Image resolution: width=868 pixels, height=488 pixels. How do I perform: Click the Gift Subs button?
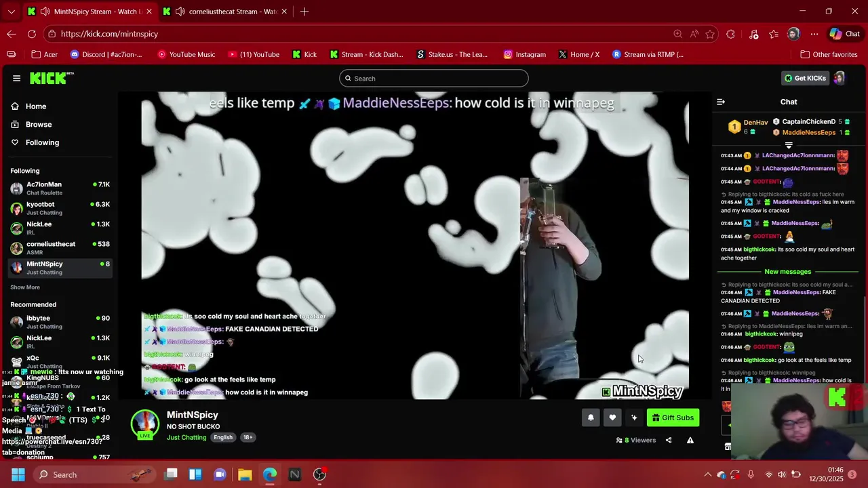tap(673, 418)
